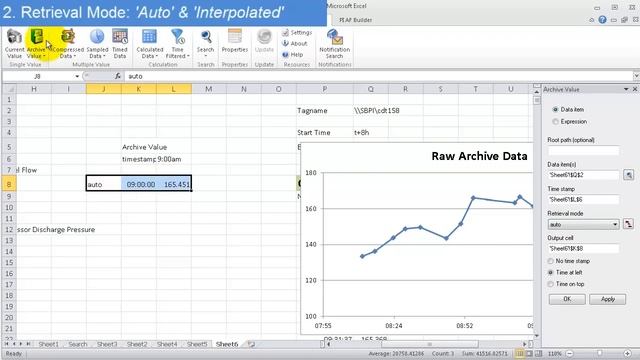Click the PI AF Builder ribbon tab
Viewport: 640px width, 360px height.
click(x=356, y=20)
